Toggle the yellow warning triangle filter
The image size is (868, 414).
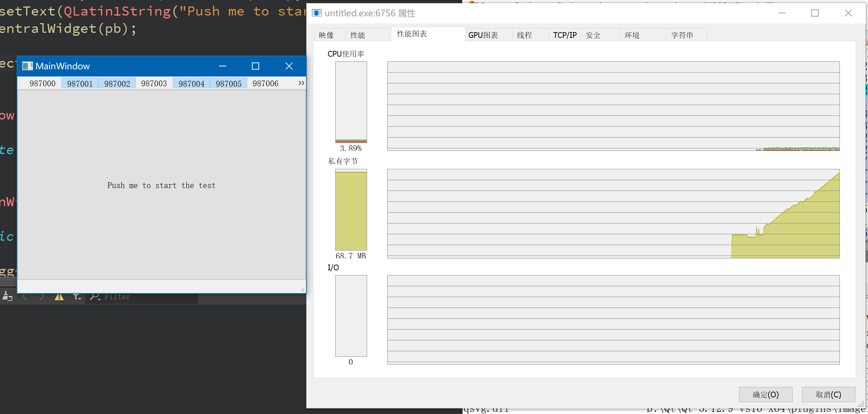click(59, 297)
